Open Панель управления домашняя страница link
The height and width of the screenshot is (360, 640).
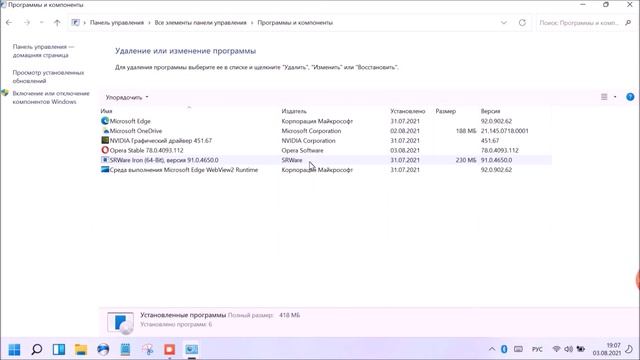43,51
